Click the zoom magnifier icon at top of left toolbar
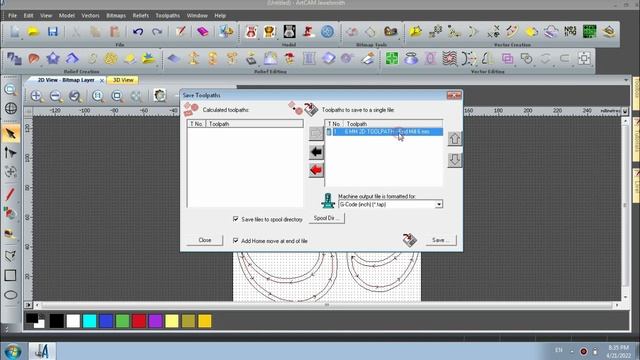Viewport: 640px width, 360px height. click(x=10, y=89)
